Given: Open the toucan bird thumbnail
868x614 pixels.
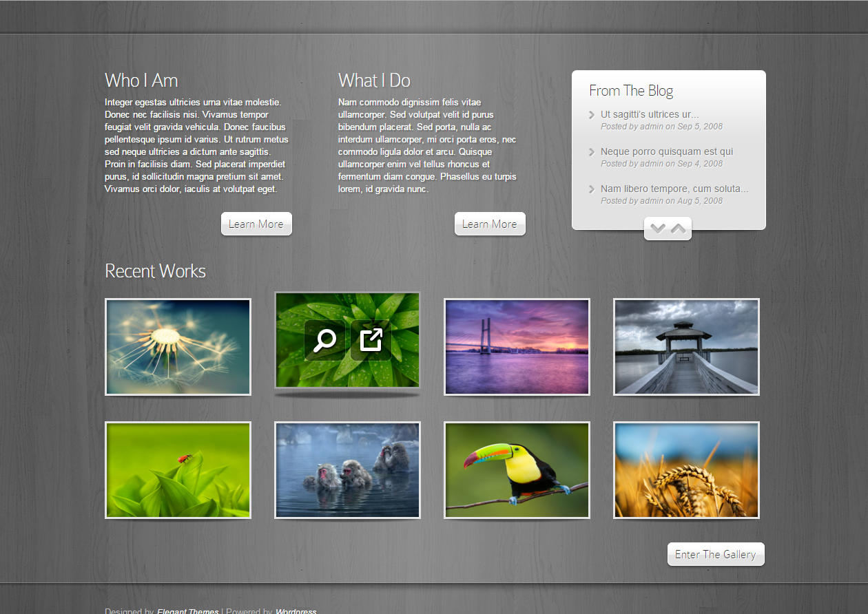Looking at the screenshot, I should [x=517, y=470].
